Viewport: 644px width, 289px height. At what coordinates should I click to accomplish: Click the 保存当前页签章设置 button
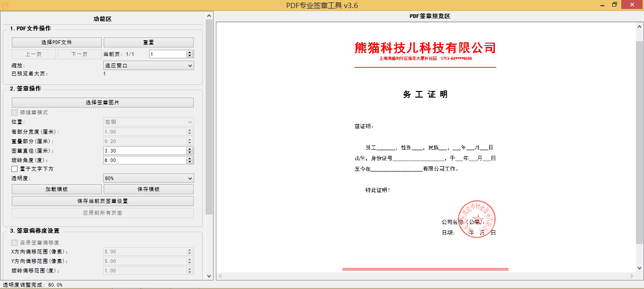click(x=103, y=201)
